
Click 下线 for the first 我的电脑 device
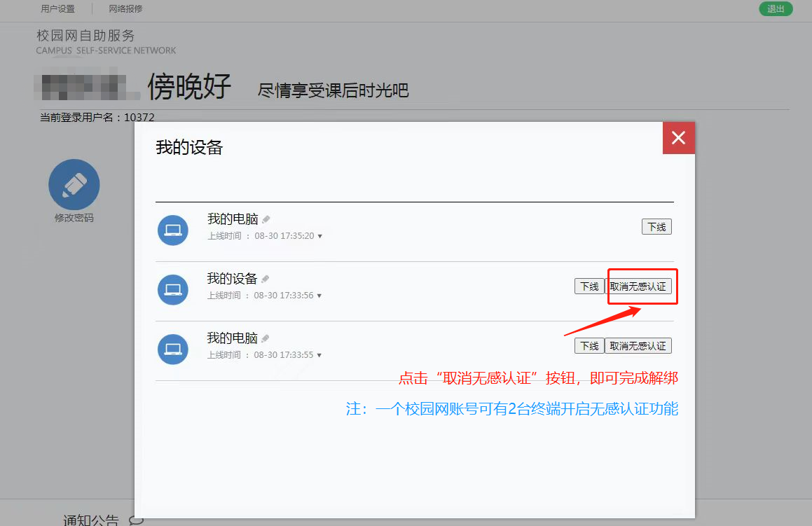[x=656, y=227]
